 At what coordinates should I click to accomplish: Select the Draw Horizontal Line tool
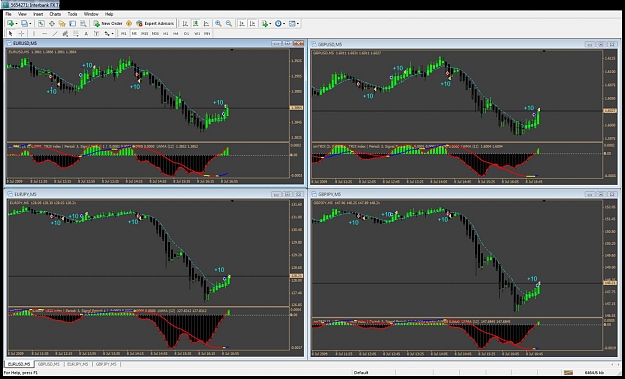click(45, 34)
